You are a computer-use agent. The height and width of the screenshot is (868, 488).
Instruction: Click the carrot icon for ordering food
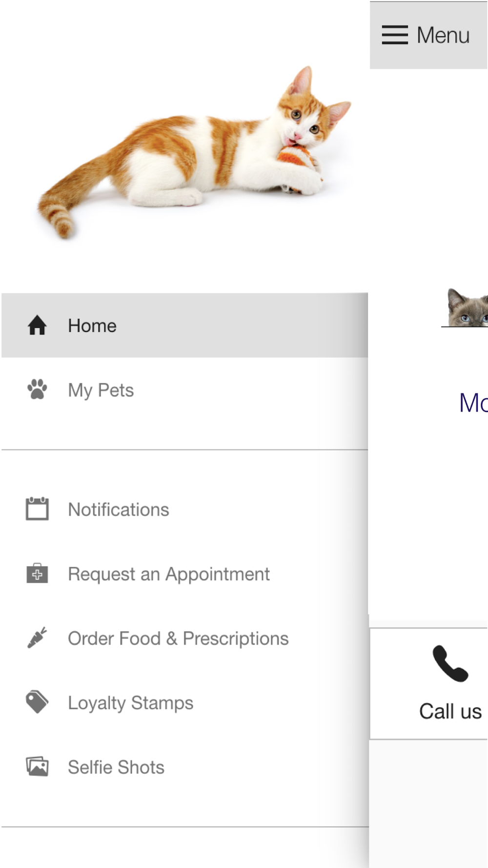[37, 638]
